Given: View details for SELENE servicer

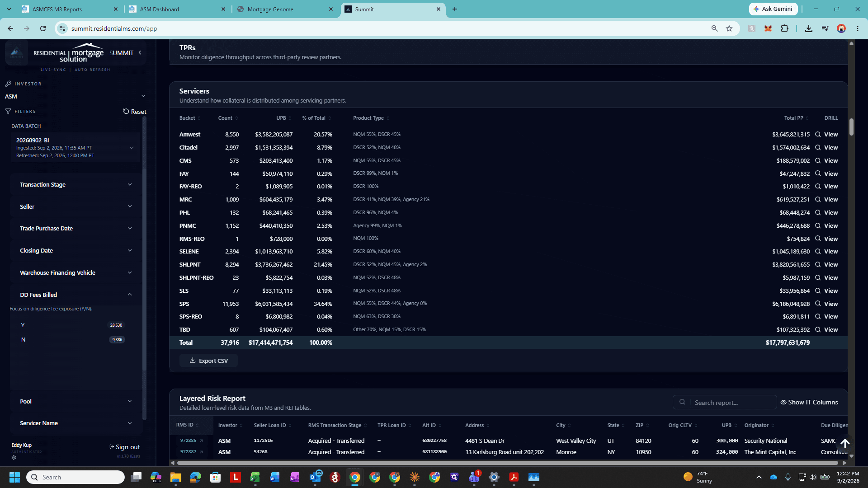Looking at the screenshot, I should pos(826,252).
